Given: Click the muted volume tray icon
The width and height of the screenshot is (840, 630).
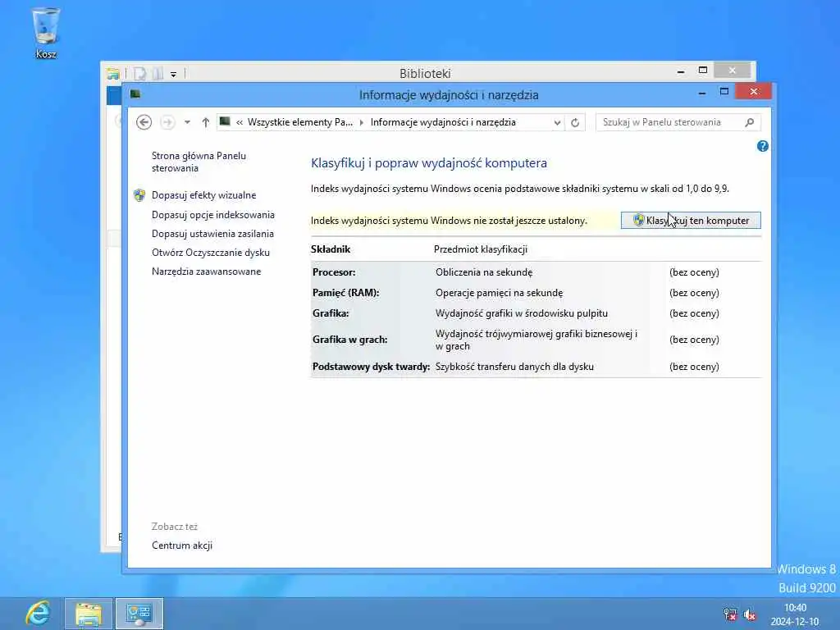Looking at the screenshot, I should 751,614.
